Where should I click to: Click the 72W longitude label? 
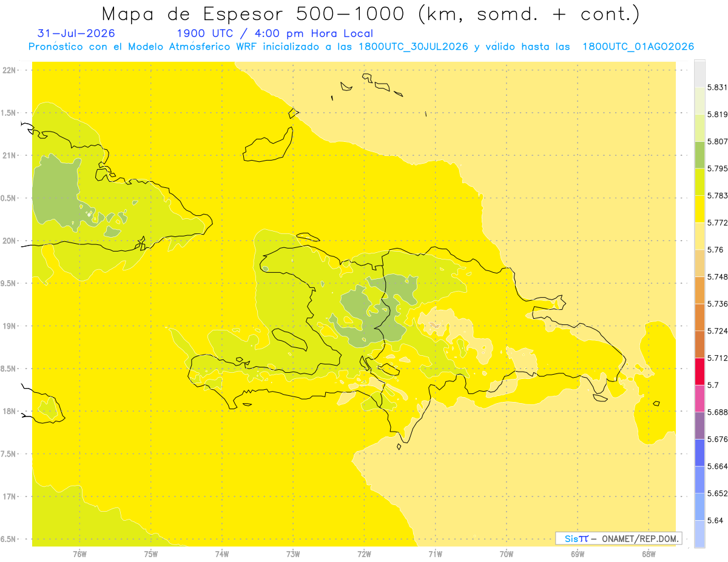pyautogui.click(x=364, y=554)
